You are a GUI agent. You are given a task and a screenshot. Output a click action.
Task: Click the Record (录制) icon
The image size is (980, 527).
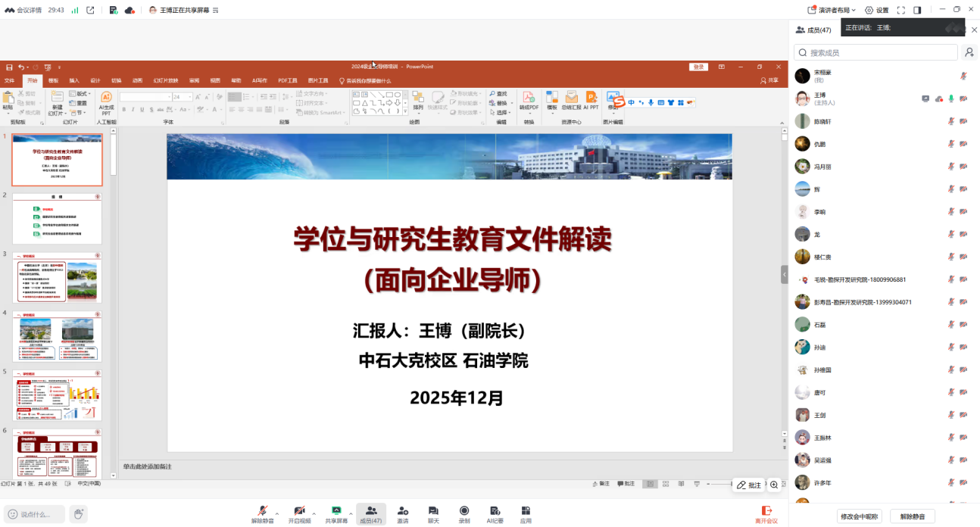(464, 512)
